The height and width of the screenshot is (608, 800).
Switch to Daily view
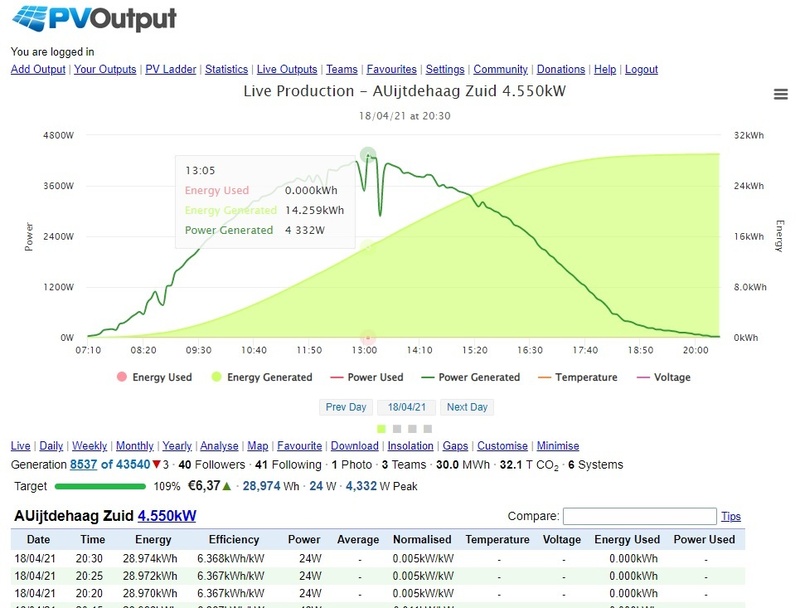51,446
